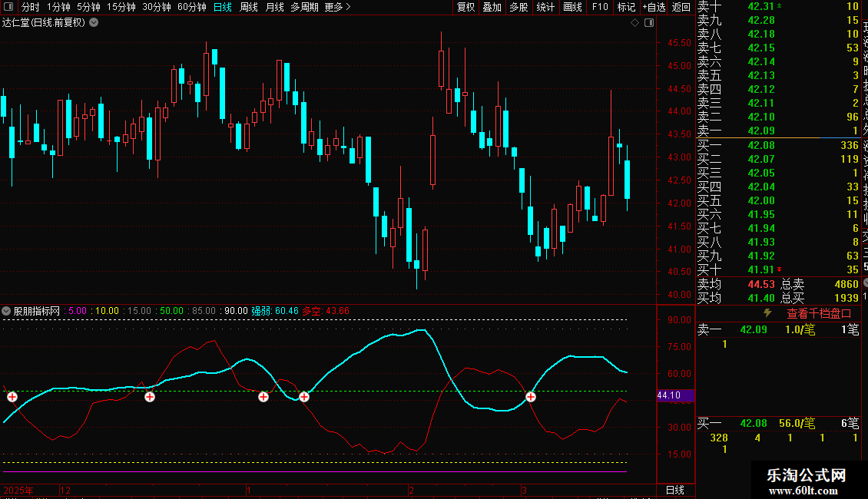Viewport: 868px width, 499px height.
Task: Open the 查看千档盘口 link
Action: pyautogui.click(x=819, y=313)
